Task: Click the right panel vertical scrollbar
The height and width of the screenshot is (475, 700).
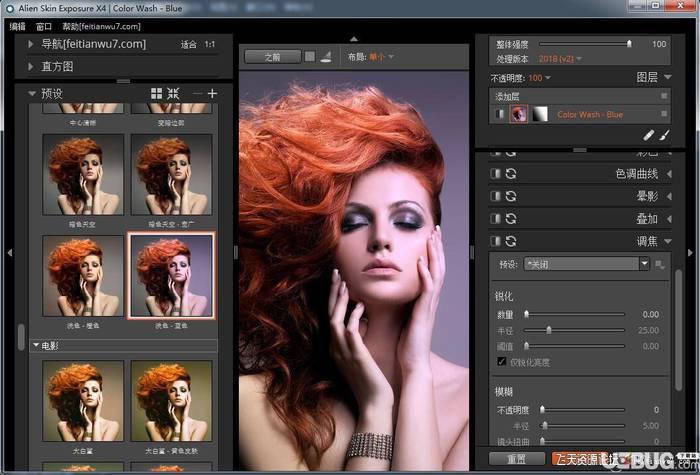Action: (x=679, y=330)
